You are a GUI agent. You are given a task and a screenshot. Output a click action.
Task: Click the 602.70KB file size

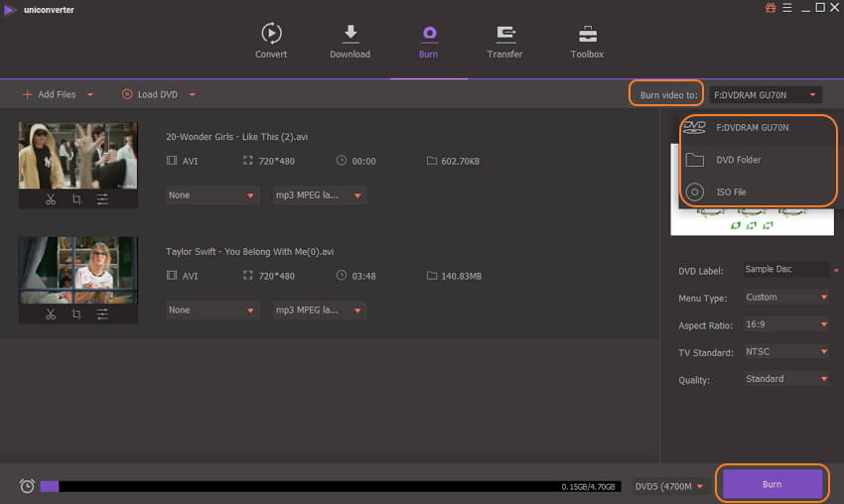point(460,162)
